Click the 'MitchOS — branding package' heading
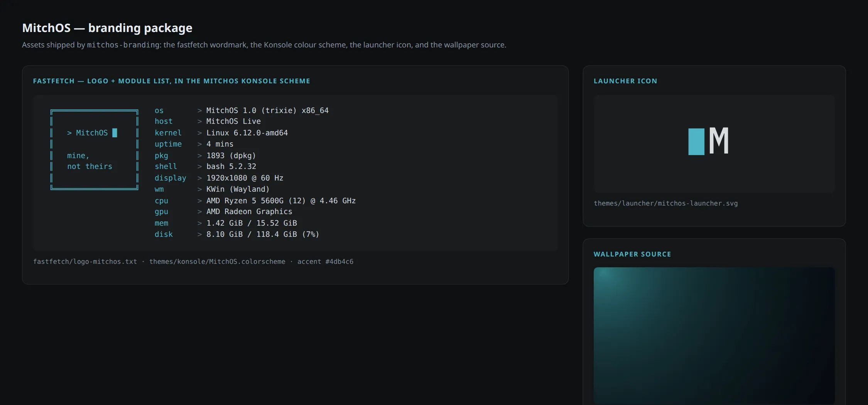This screenshot has height=405, width=868. point(107,28)
